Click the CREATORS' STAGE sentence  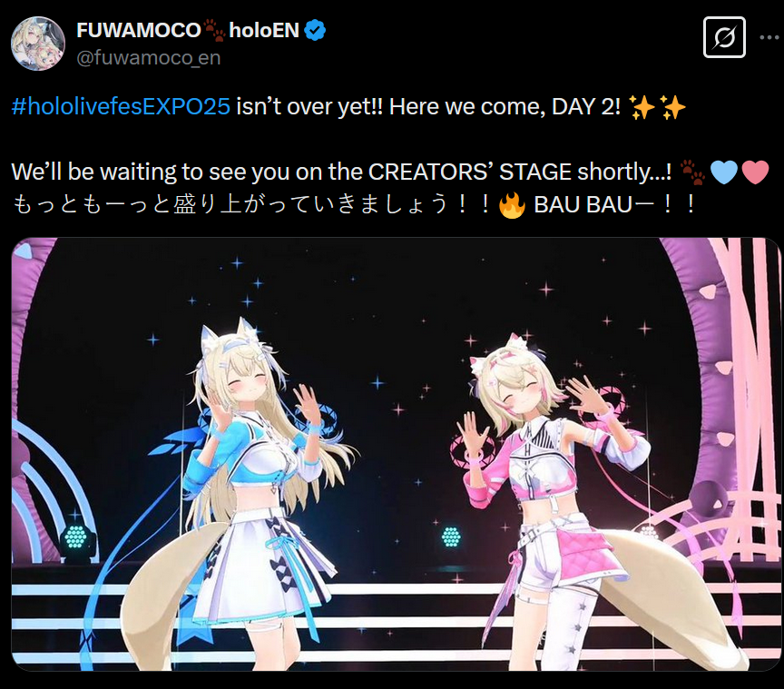click(x=341, y=172)
